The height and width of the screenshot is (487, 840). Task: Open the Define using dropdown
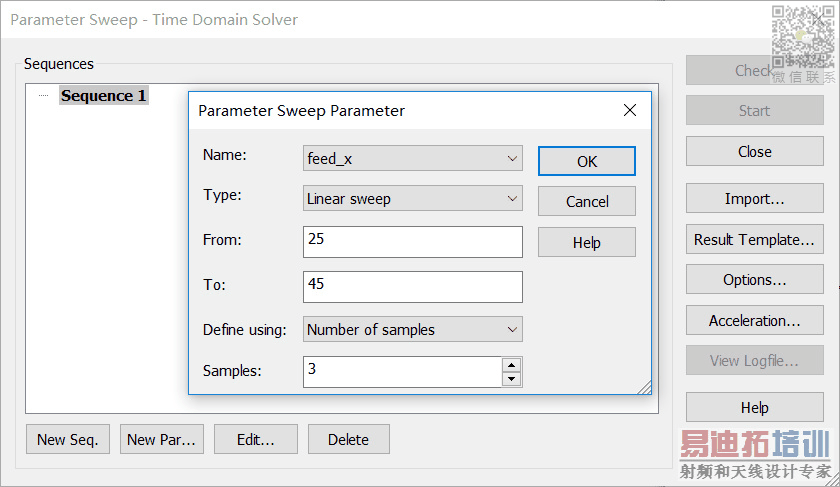click(412, 329)
